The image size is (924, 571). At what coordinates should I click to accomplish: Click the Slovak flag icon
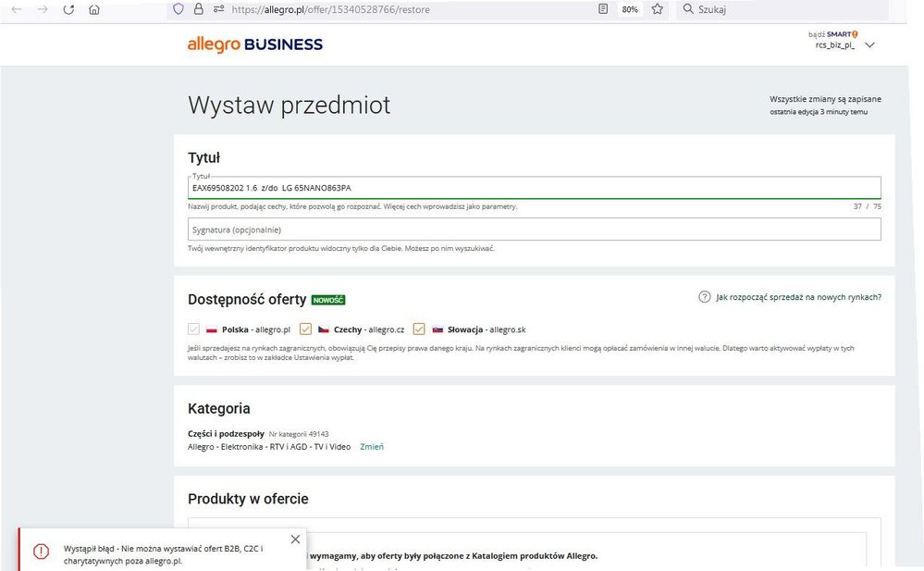point(437,329)
